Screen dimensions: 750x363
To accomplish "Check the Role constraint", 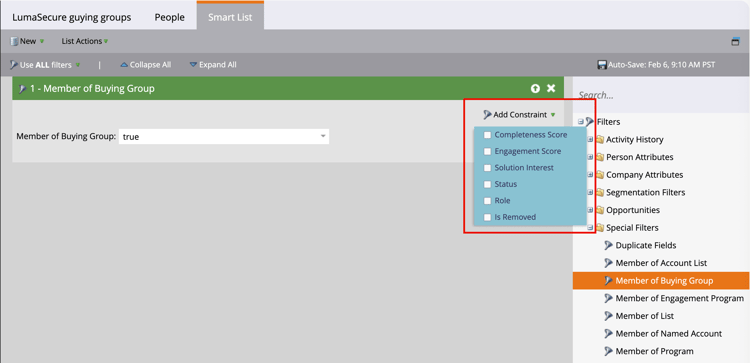I will coord(487,201).
